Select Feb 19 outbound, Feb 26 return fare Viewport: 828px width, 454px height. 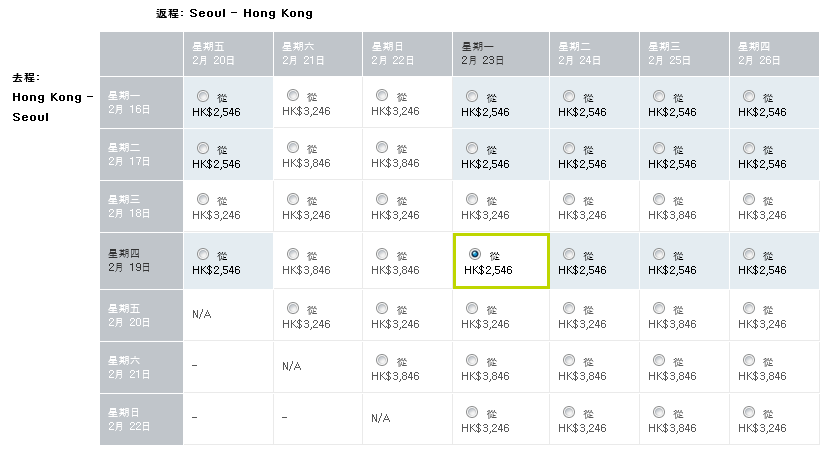(749, 255)
